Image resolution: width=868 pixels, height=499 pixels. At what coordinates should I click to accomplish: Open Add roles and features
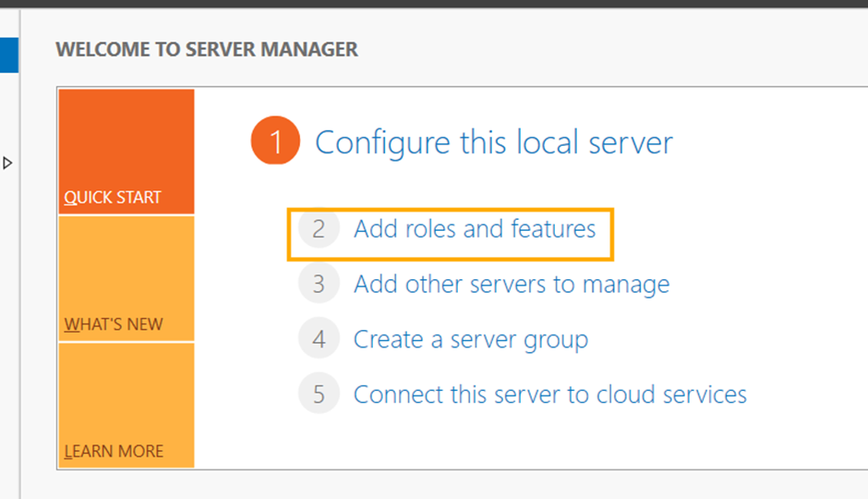(x=475, y=229)
